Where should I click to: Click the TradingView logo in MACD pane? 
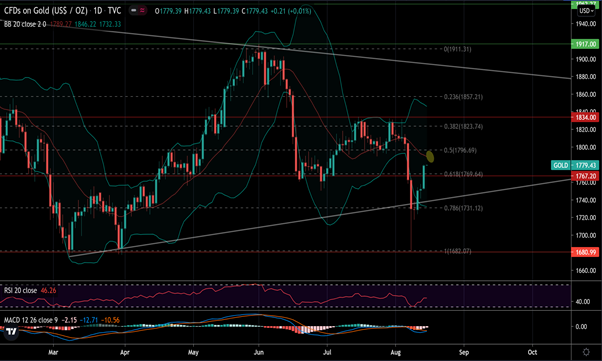click(11, 332)
